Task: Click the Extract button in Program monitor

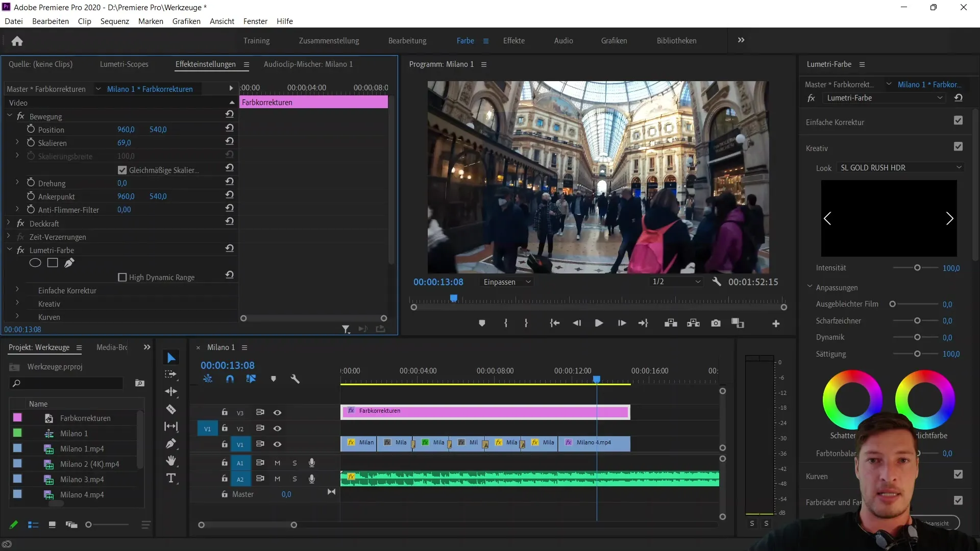Action: click(x=693, y=323)
